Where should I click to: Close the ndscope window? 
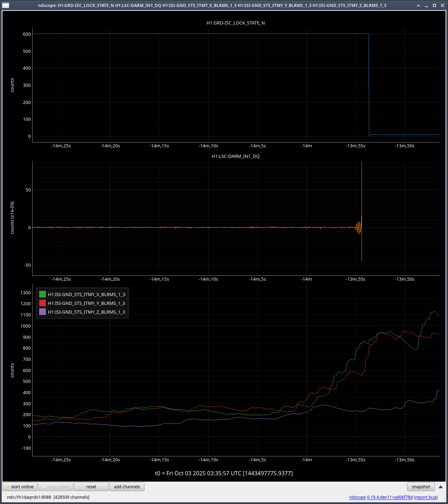coord(442,6)
